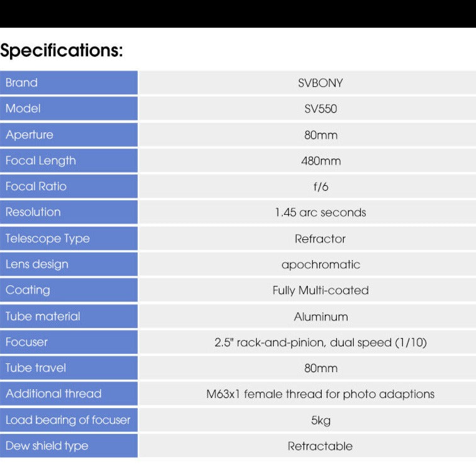Image resolution: width=476 pixels, height=476 pixels.
Task: Click the SV550 model value
Action: (320, 109)
